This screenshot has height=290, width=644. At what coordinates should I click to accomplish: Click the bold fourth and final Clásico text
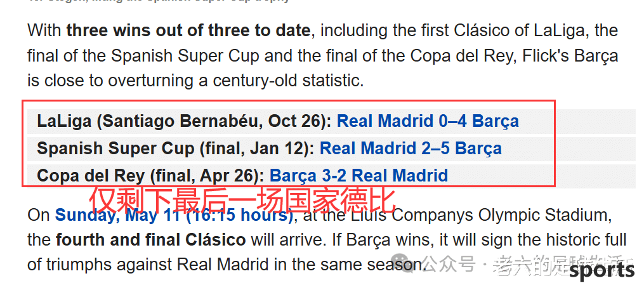pos(151,240)
